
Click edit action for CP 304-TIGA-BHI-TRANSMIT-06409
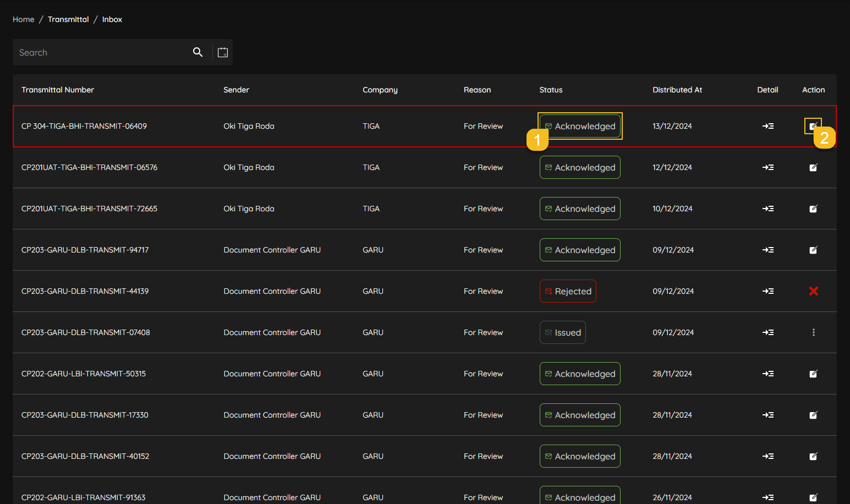(813, 126)
